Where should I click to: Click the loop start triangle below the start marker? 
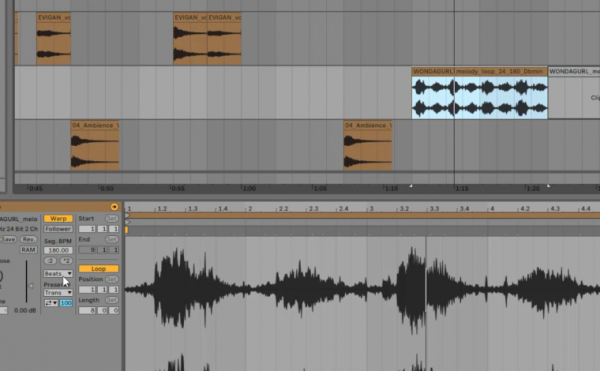click(x=128, y=222)
